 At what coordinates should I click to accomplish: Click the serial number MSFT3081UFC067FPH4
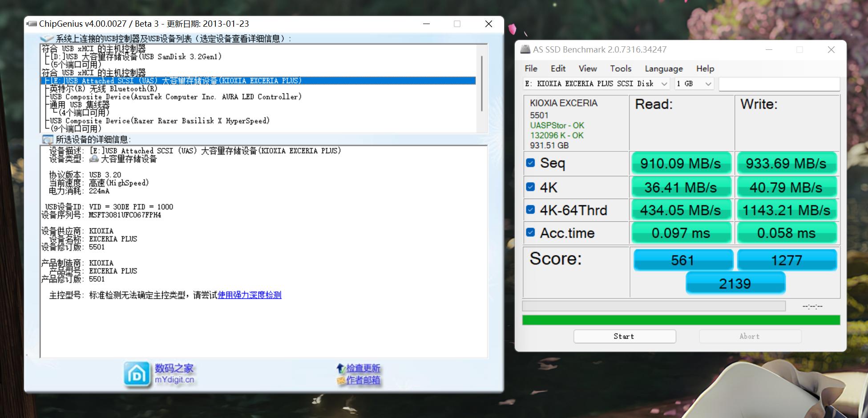125,215
